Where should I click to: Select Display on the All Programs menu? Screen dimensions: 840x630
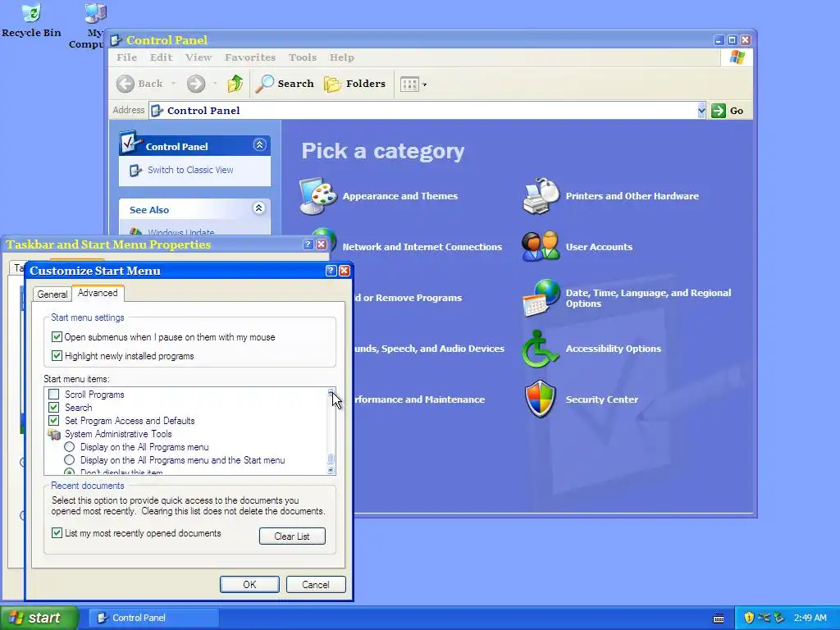tap(69, 447)
